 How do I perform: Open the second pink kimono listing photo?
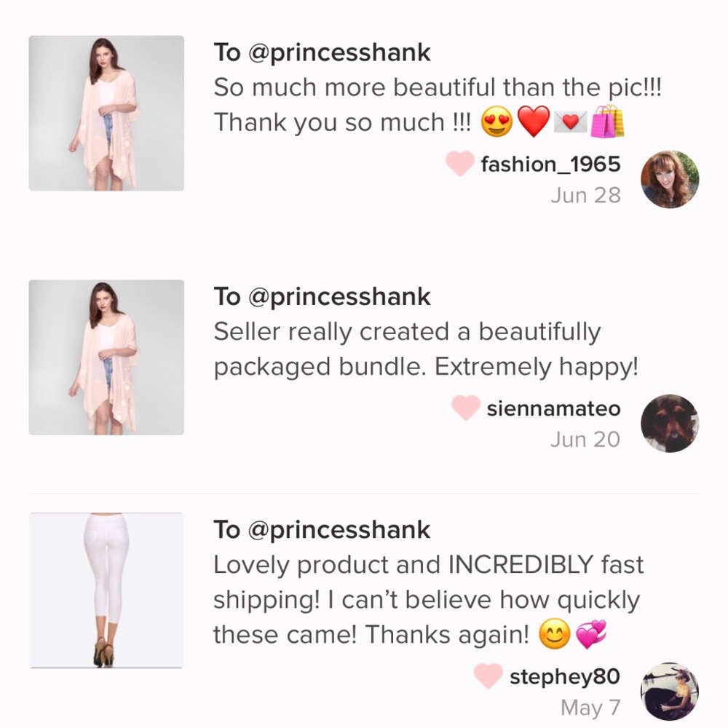[106, 357]
